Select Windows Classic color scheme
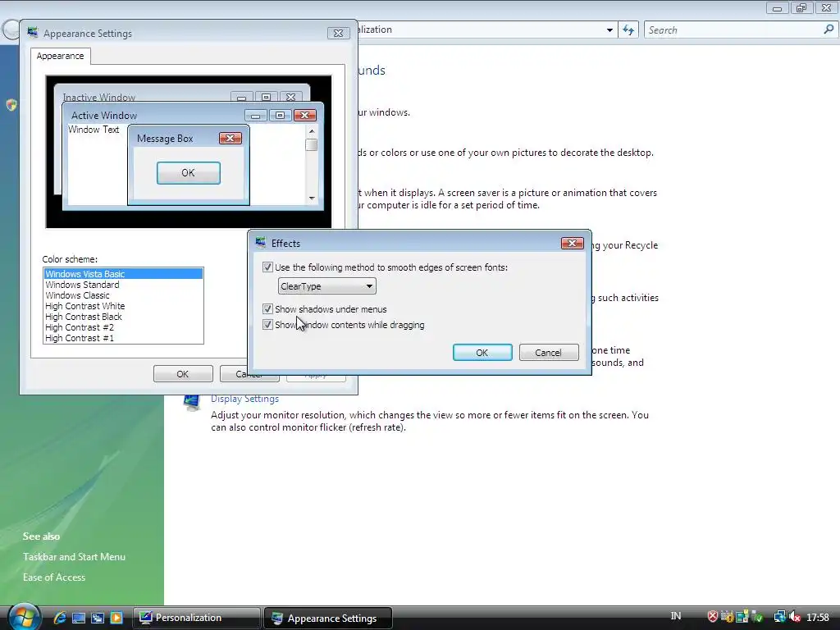The width and height of the screenshot is (840, 630). [123, 295]
